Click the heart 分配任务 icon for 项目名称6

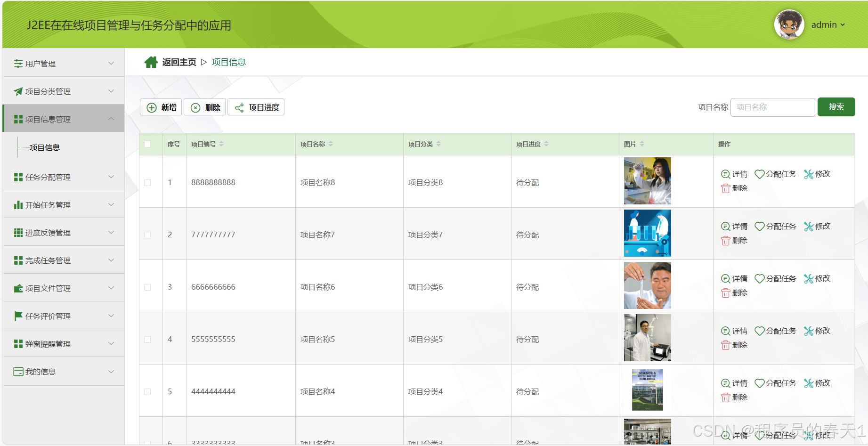[759, 279]
